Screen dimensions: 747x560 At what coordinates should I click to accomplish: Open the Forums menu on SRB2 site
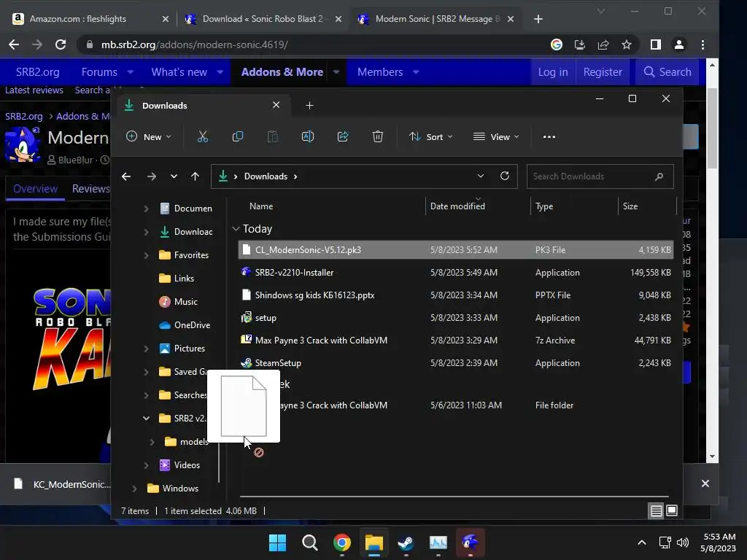pos(99,72)
